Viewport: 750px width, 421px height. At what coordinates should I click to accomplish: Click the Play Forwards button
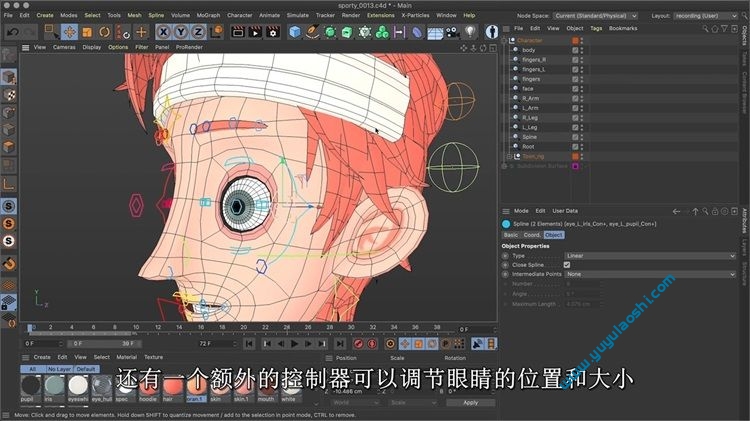[x=294, y=343]
